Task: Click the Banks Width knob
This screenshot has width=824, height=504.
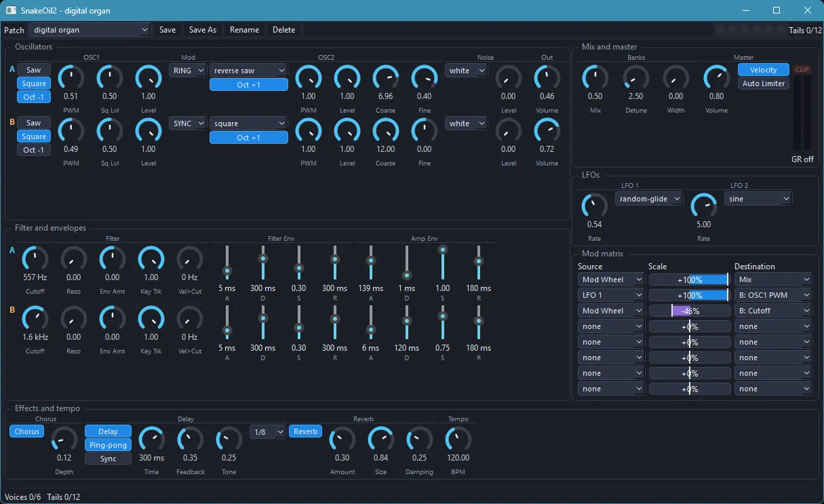Action: tap(675, 78)
